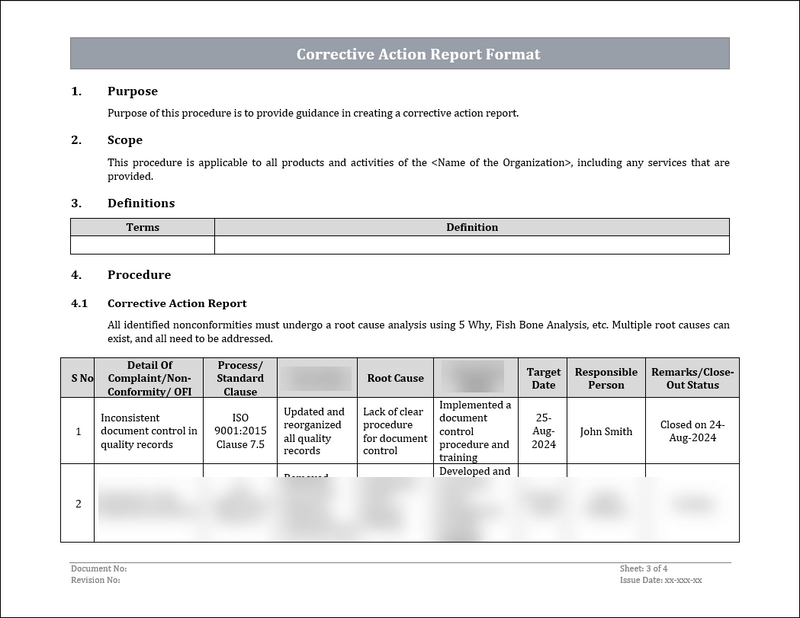The width and height of the screenshot is (800, 618).
Task: Click the 'Updated and reorganized all quality records' cell
Action: pyautogui.click(x=317, y=431)
